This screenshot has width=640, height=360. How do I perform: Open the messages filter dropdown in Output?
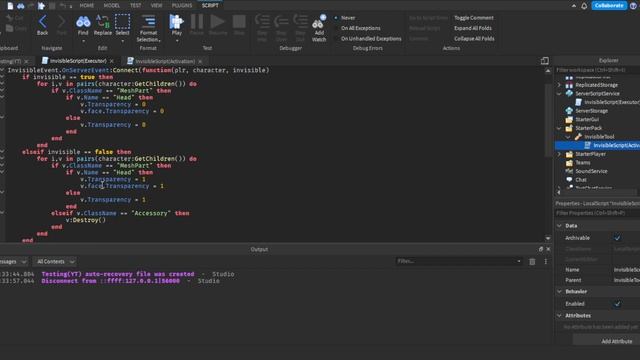[13, 262]
